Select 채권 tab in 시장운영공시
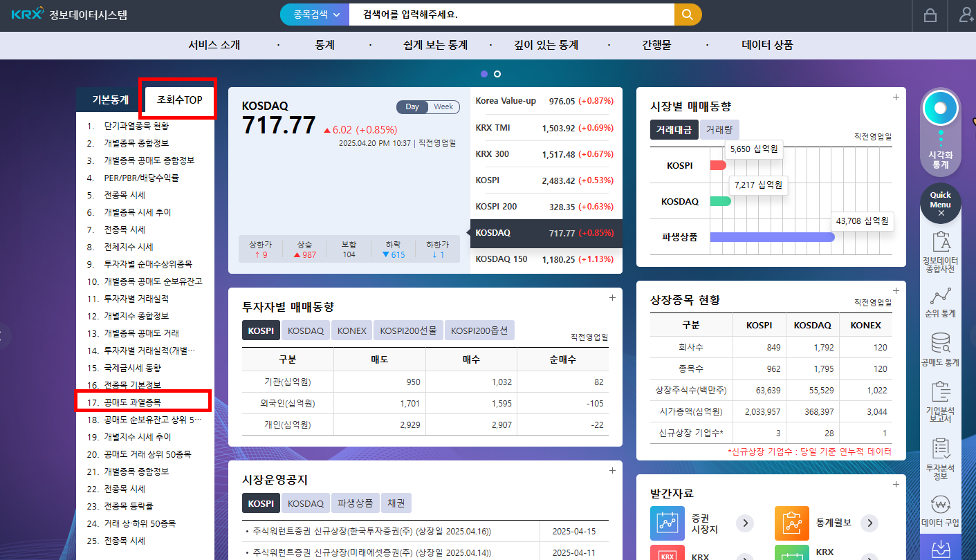976x560 pixels. pyautogui.click(x=396, y=503)
